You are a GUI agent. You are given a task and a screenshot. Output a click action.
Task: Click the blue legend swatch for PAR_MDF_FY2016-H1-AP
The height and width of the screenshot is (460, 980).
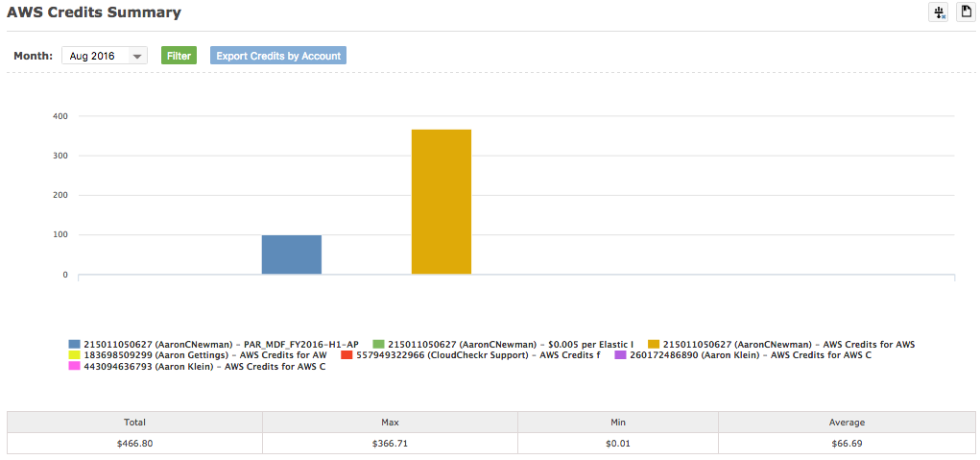[74, 345]
